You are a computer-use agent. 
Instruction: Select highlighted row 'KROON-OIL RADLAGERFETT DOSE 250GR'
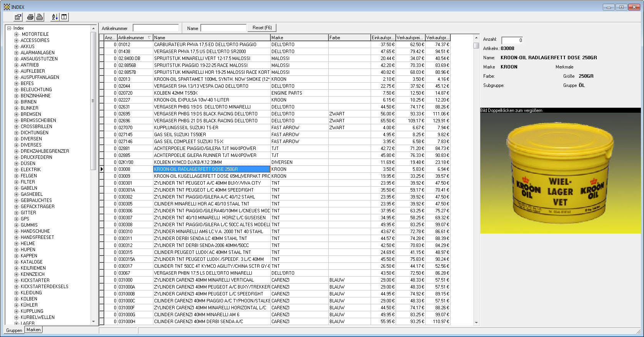212,169
